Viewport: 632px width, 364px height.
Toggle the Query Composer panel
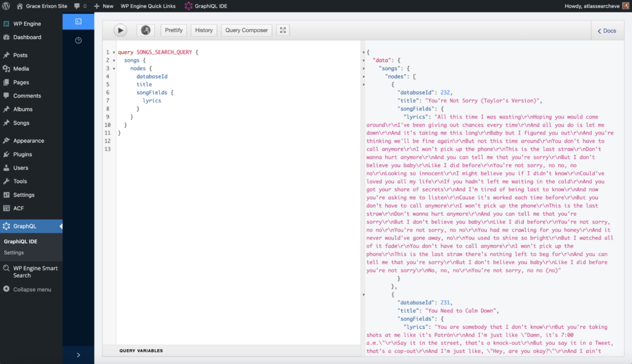[246, 30]
